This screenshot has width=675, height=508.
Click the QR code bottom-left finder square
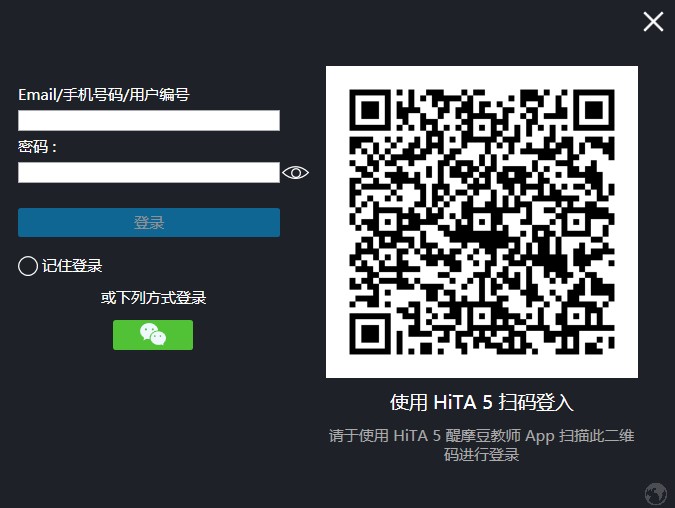(370, 334)
